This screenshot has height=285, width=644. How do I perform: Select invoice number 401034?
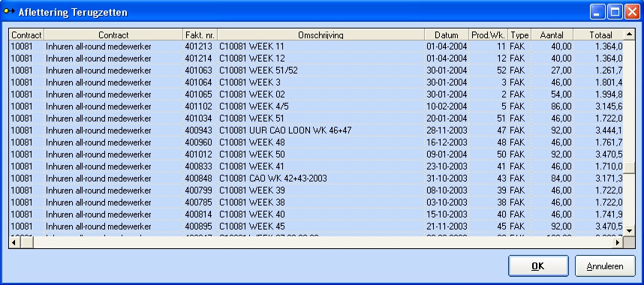pyautogui.click(x=198, y=118)
